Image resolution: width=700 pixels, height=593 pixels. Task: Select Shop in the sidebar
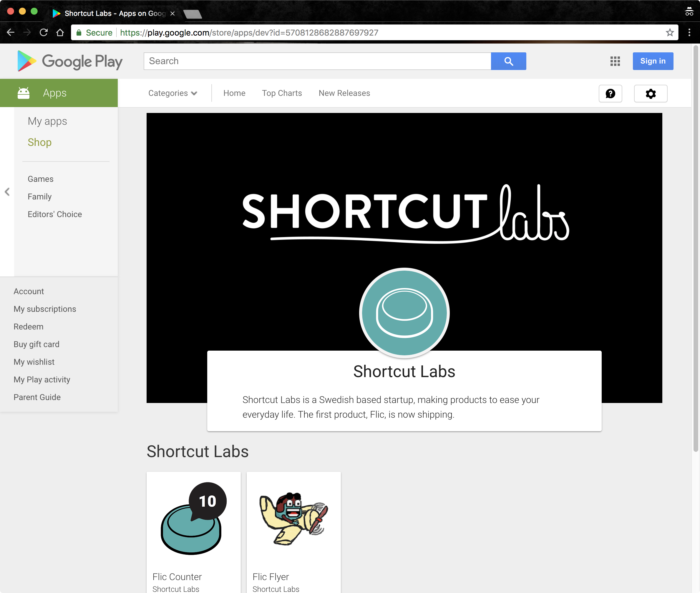(40, 142)
